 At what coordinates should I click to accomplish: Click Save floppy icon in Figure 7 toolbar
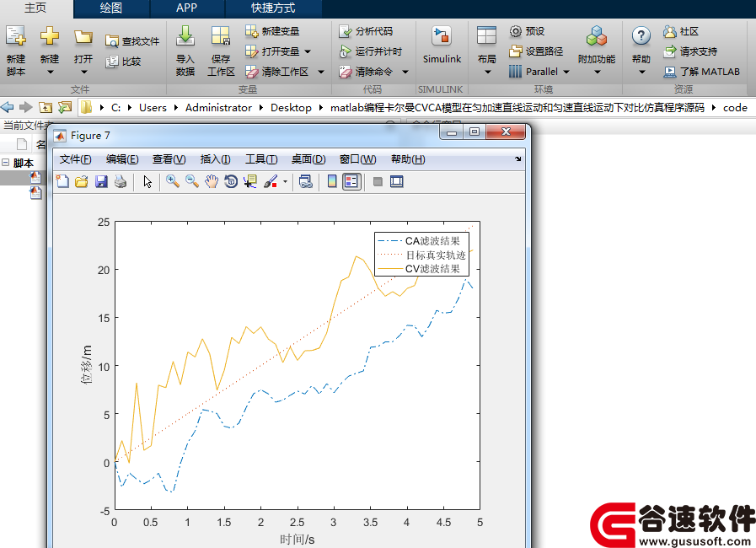point(101,181)
